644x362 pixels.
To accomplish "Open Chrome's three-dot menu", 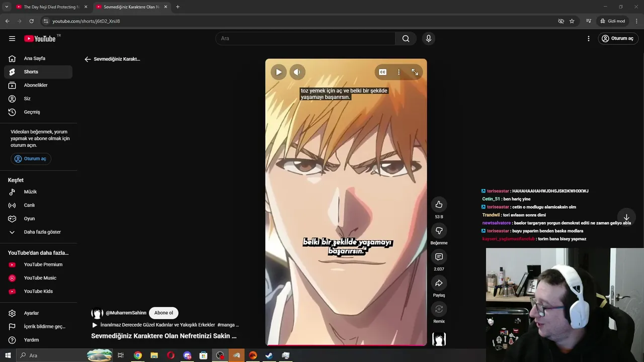I will click(x=637, y=21).
